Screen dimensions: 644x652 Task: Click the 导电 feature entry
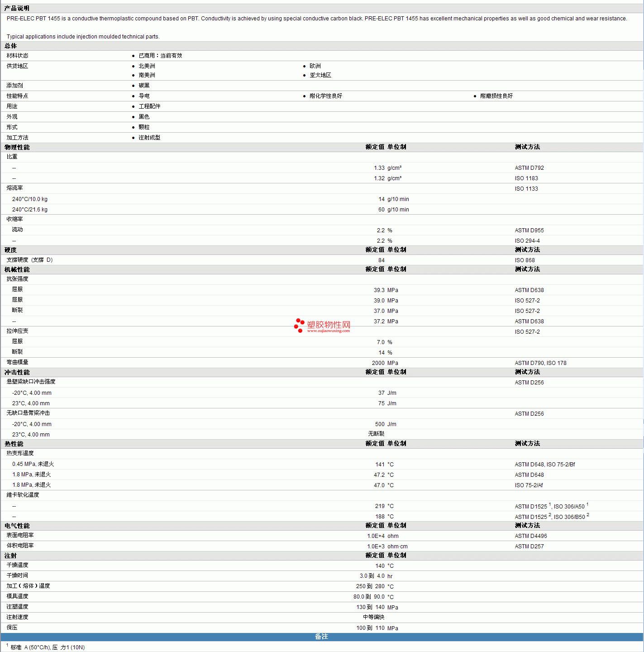tap(144, 96)
